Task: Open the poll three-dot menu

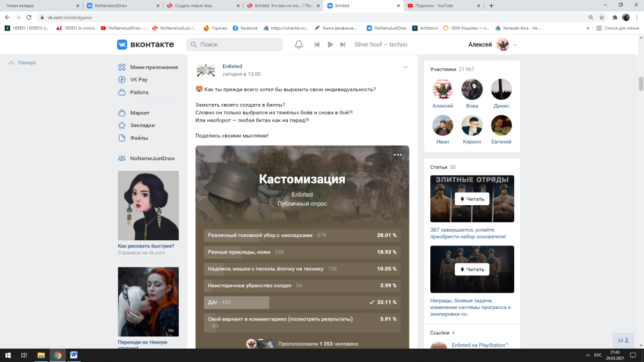Action: [398, 155]
